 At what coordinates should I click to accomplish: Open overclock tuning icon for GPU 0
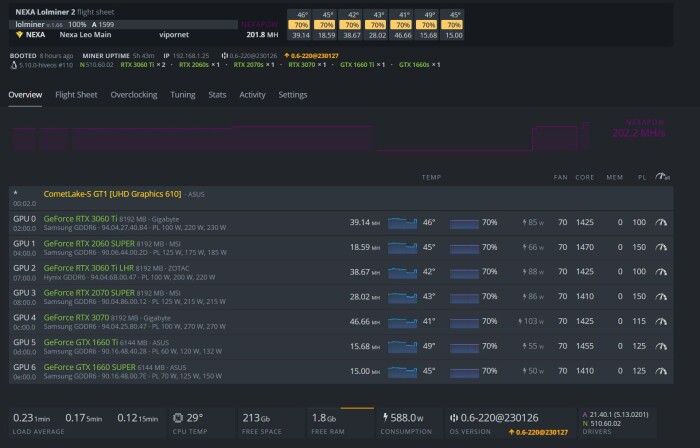pyautogui.click(x=661, y=222)
